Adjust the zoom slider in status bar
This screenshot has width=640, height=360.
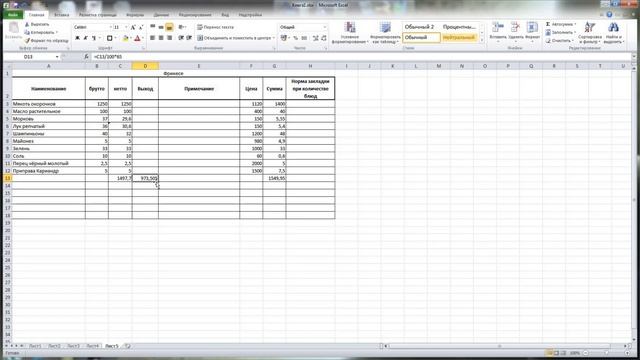point(606,353)
